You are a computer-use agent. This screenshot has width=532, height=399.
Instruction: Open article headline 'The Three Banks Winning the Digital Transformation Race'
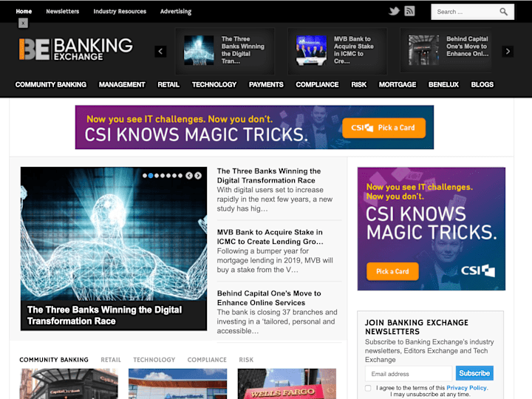pyautogui.click(x=269, y=176)
